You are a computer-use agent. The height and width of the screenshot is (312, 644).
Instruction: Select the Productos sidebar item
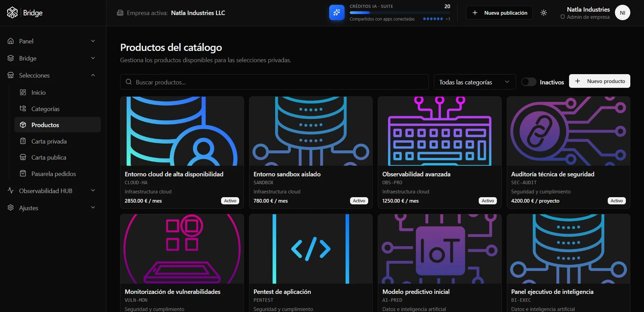coord(57,125)
